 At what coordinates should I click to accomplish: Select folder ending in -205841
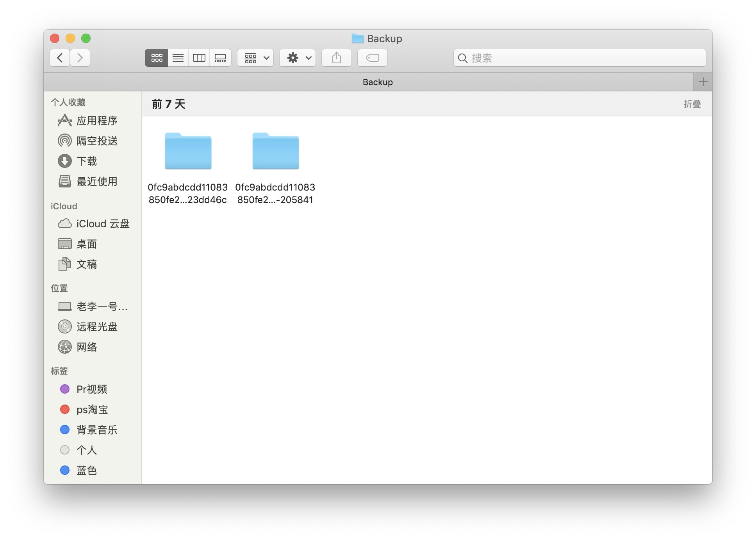(275, 152)
